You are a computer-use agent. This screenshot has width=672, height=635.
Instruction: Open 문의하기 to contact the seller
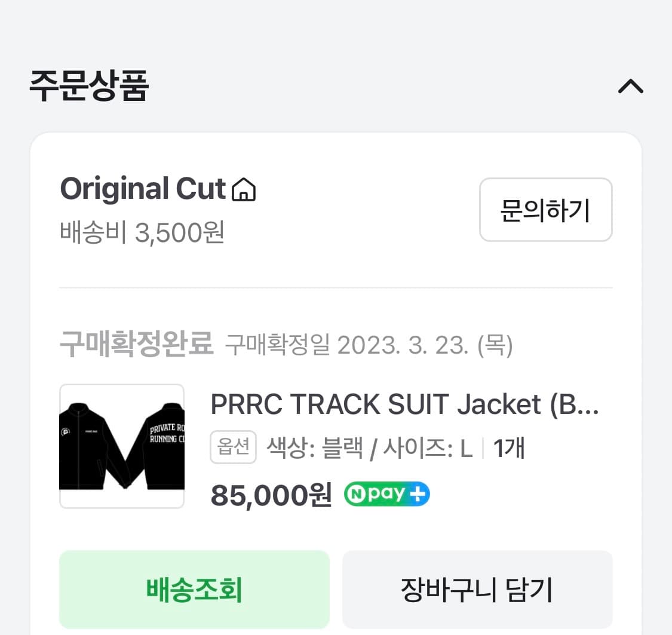(545, 210)
